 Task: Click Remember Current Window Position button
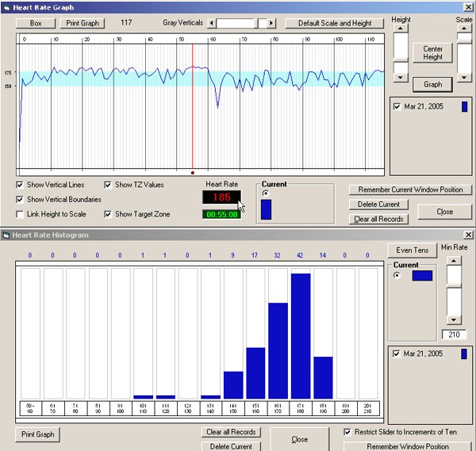click(x=410, y=190)
